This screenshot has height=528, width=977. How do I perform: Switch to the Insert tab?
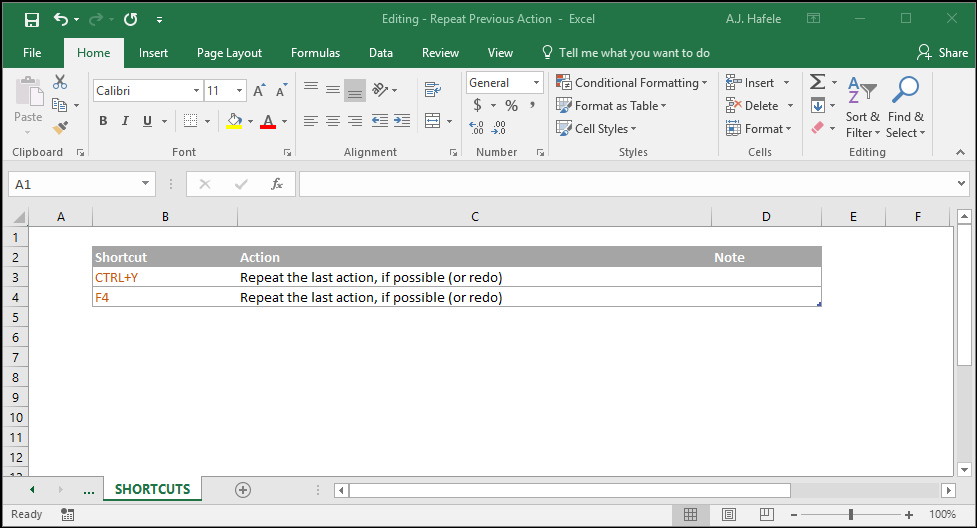tap(153, 53)
